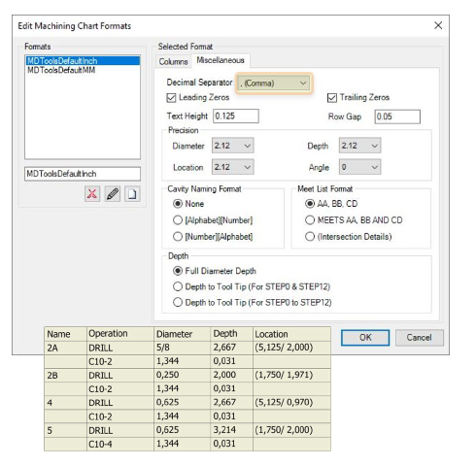This screenshot has width=476, height=466.
Task: Click the Text Height input field
Action: click(236, 116)
